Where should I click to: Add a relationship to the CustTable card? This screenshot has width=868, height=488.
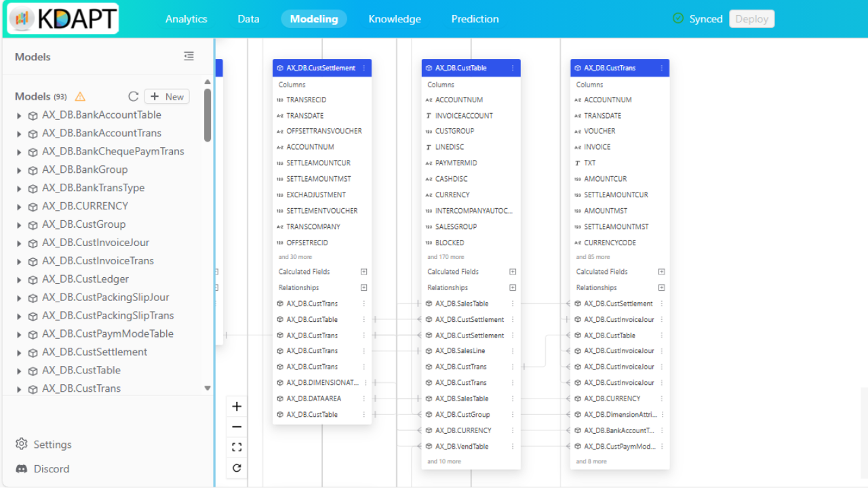[513, 288]
